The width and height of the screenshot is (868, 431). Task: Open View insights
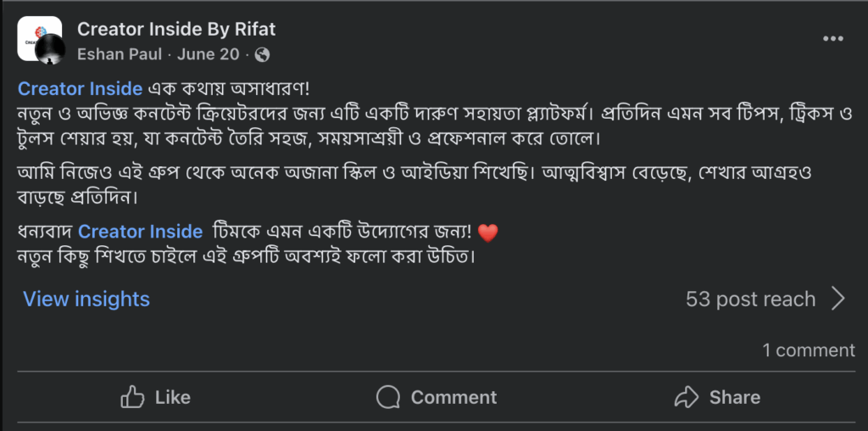[86, 299]
